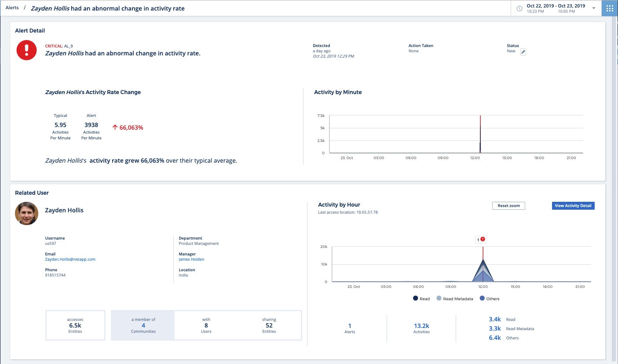Open the Oct 22 - Oct 23 date selector

click(556, 8)
